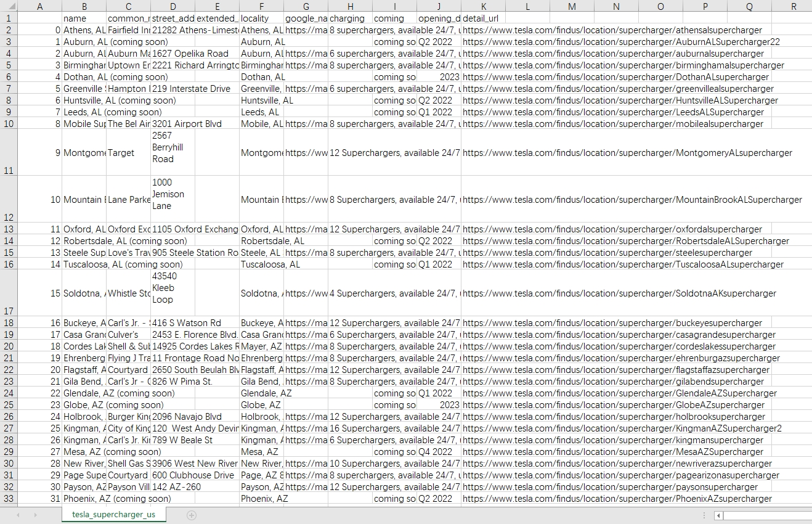Click the 'locality' header cell

pos(261,18)
